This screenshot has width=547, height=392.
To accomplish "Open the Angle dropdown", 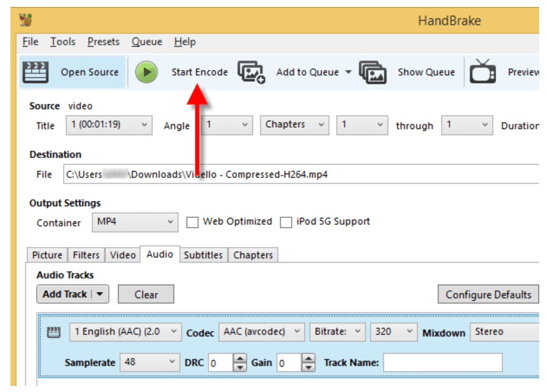I will pos(228,125).
